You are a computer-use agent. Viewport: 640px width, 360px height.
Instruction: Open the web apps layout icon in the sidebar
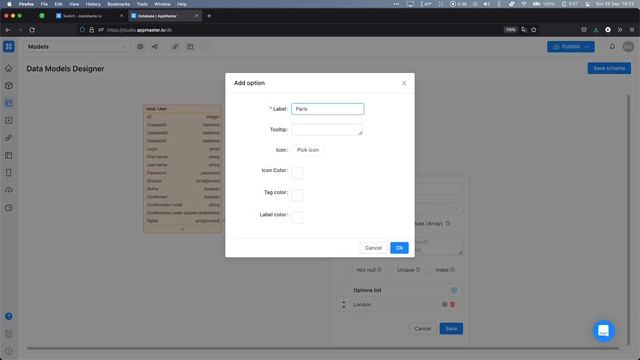point(9,156)
